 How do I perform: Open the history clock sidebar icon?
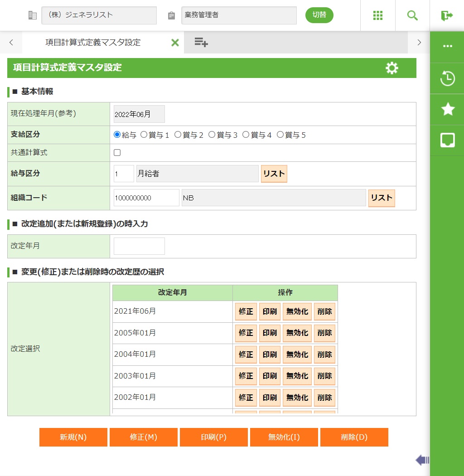point(447,78)
